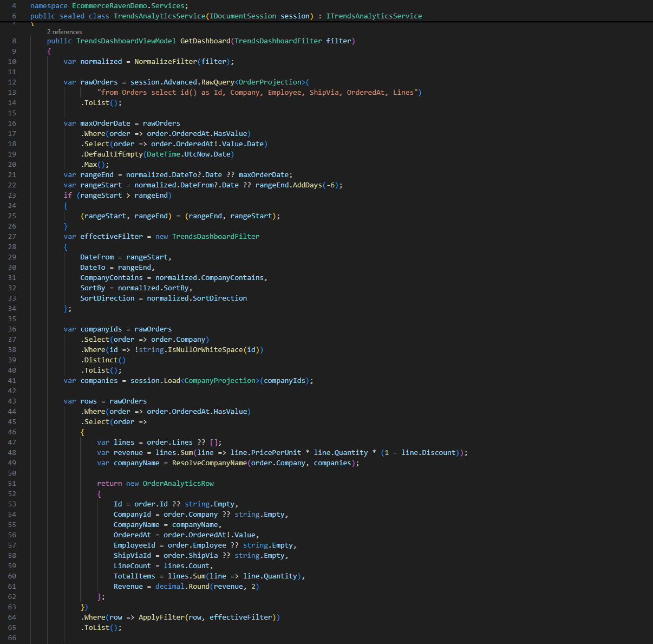Click line number 23 beside the if statement
Screen dimensions: 653x644
click(x=12, y=196)
